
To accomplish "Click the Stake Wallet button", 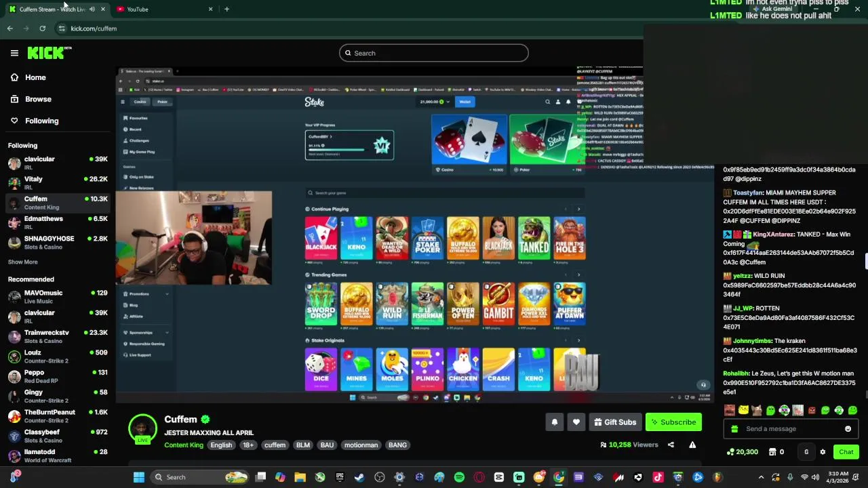I will [465, 102].
